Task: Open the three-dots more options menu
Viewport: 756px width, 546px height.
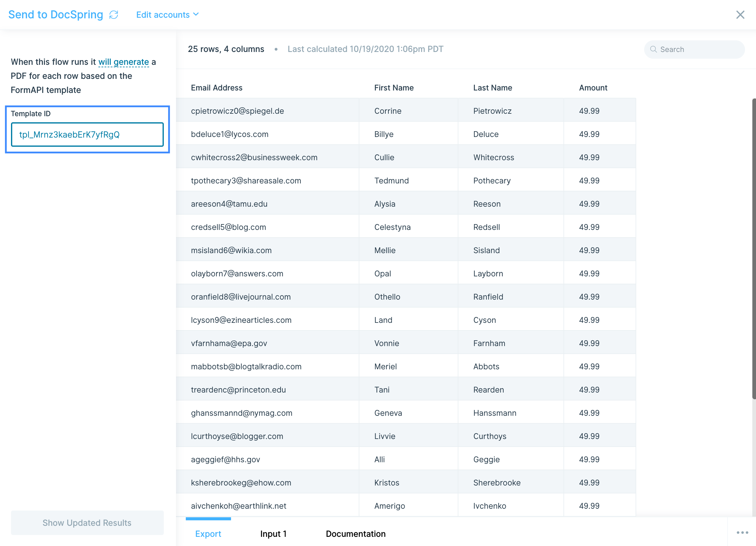Action: click(x=742, y=532)
